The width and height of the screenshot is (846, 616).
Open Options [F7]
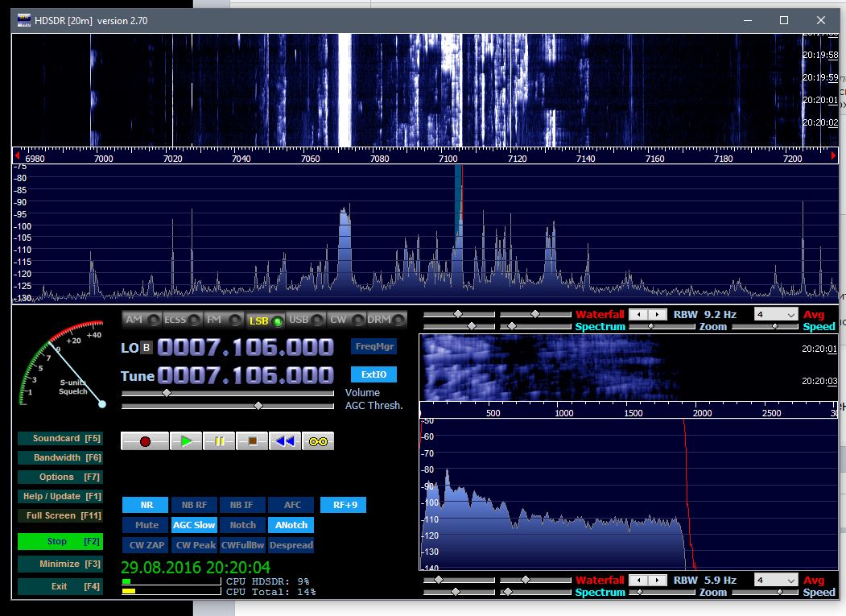coord(60,477)
